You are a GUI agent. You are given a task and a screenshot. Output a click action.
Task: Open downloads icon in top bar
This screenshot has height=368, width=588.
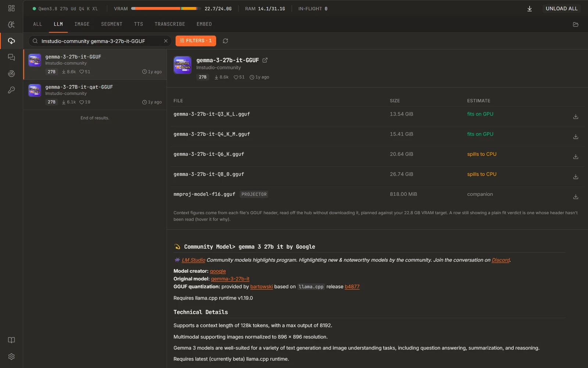pyautogui.click(x=530, y=8)
